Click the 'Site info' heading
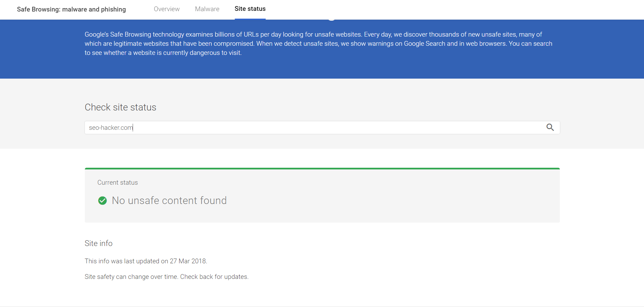This screenshot has width=644, height=307. [98, 243]
